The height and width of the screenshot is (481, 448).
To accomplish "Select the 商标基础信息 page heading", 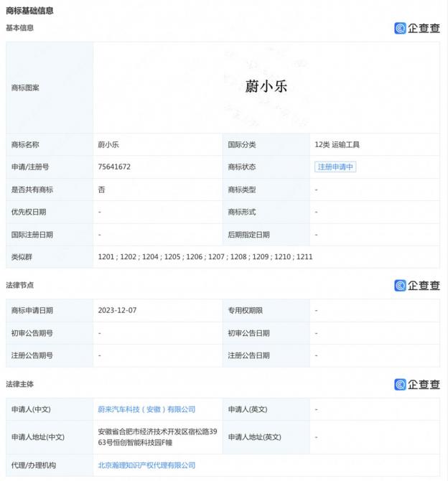I will (x=29, y=11).
